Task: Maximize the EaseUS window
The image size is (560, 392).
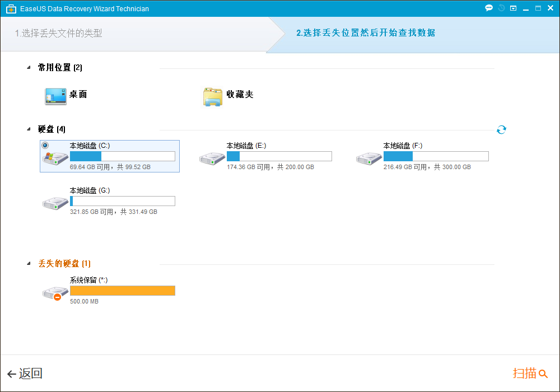Action: [x=538, y=8]
